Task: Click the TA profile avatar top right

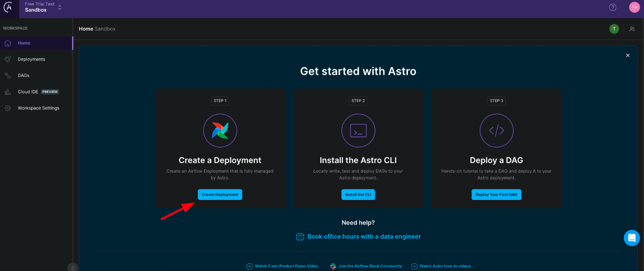Action: (634, 7)
